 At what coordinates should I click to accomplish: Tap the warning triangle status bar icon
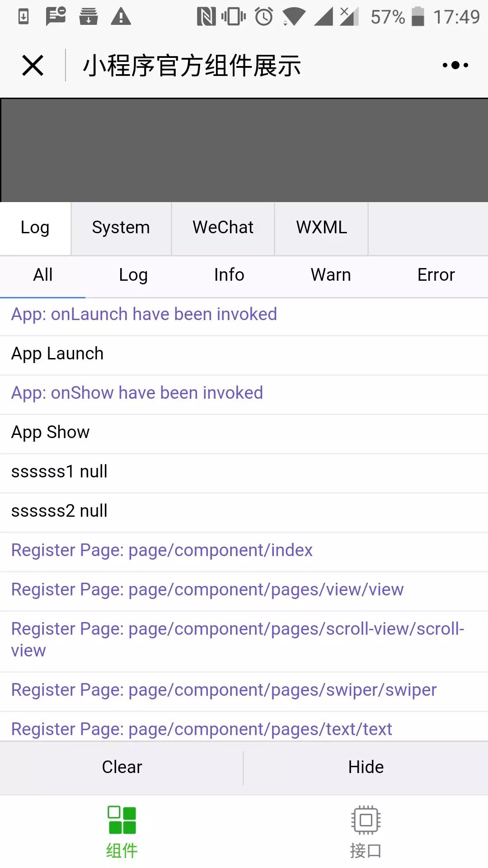(x=121, y=17)
